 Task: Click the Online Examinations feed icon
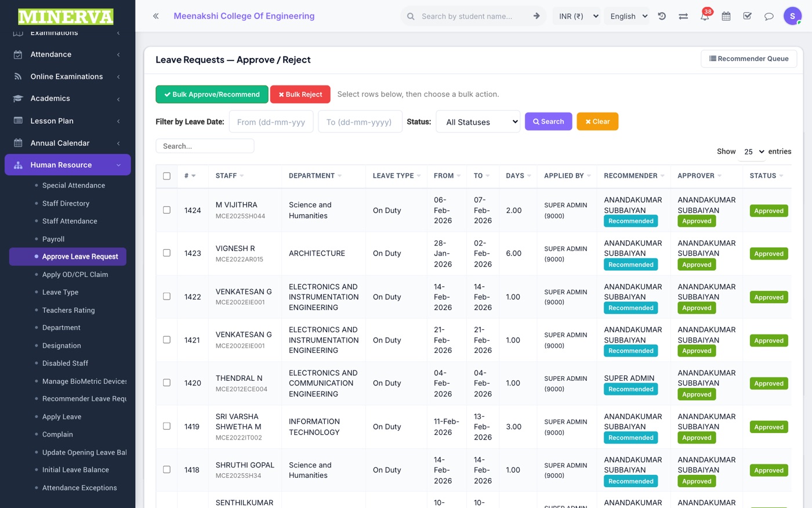tap(18, 77)
